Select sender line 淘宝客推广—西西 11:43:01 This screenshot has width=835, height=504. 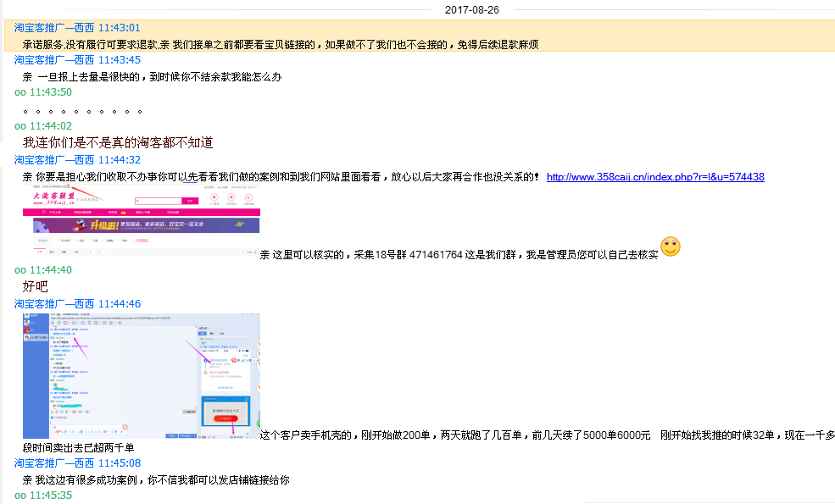pyautogui.click(x=77, y=28)
